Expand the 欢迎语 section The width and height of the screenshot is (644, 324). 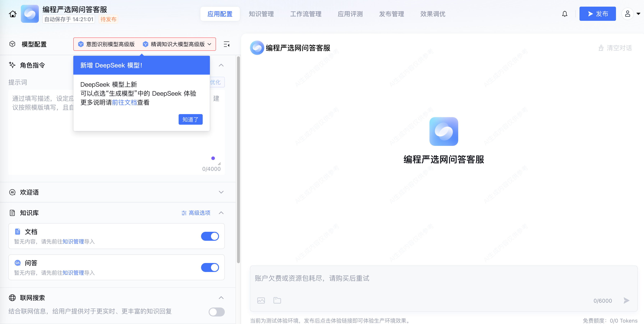click(221, 192)
